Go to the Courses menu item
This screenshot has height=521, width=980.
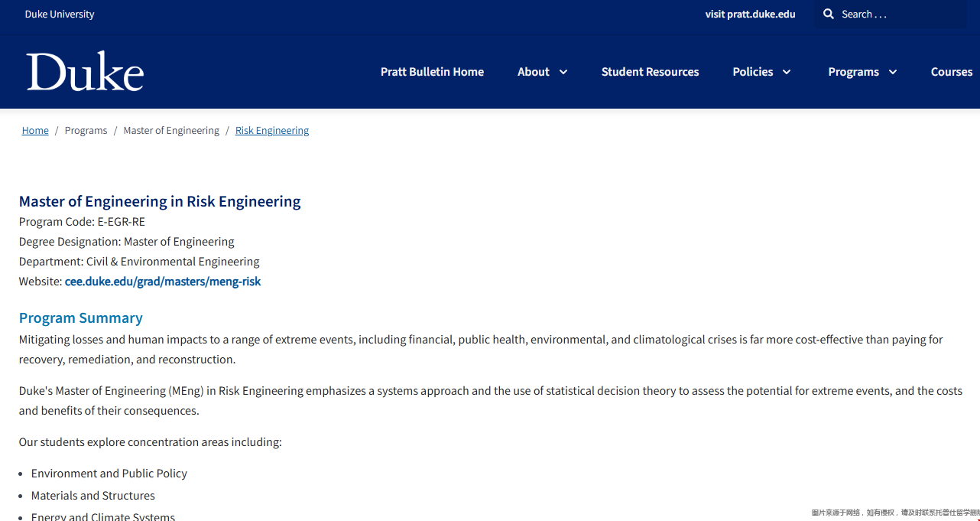951,72
